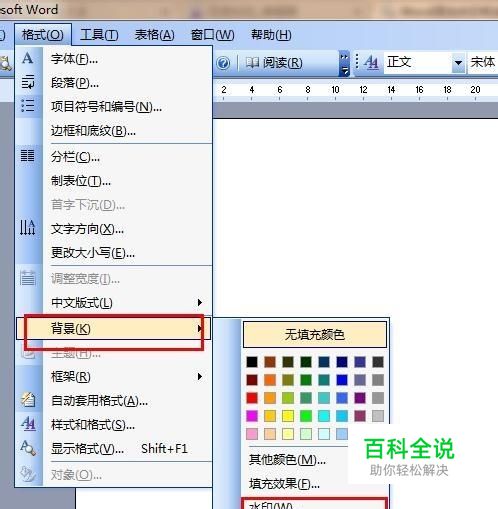Click Styles and Formatting toolbar icon
The image size is (498, 509).
point(371,62)
